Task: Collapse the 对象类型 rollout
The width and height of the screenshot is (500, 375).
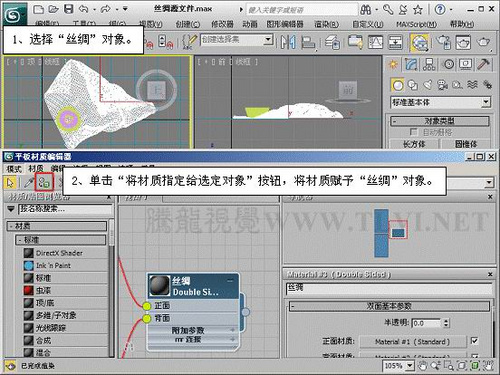Action: point(440,121)
